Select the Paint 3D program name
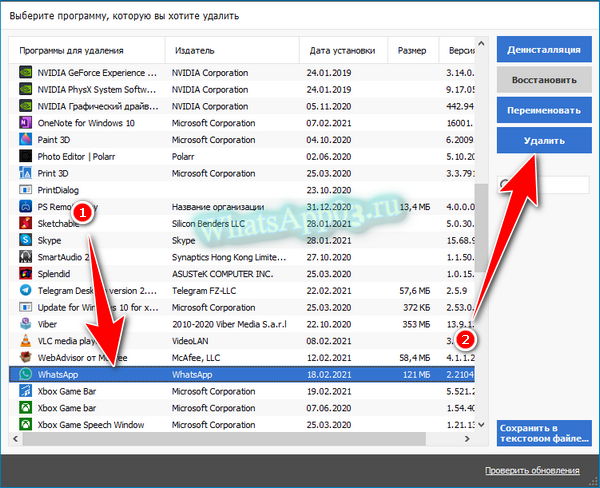Image resolution: width=600 pixels, height=488 pixels. click(x=54, y=140)
